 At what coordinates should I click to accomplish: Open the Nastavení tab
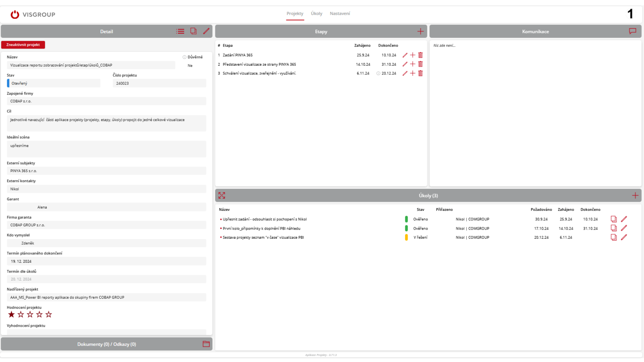pos(340,14)
